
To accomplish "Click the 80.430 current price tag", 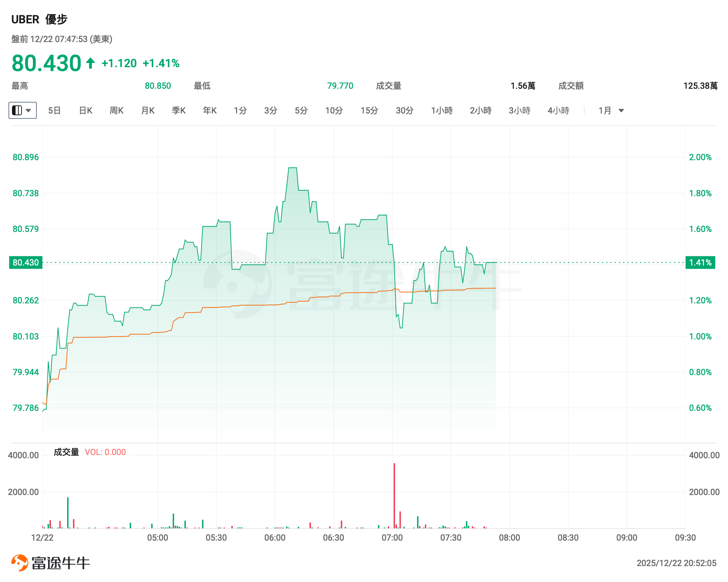I will tap(26, 262).
